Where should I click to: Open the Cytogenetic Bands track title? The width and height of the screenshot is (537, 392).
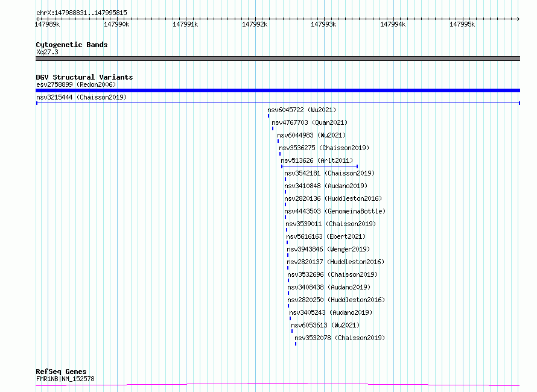point(72,45)
